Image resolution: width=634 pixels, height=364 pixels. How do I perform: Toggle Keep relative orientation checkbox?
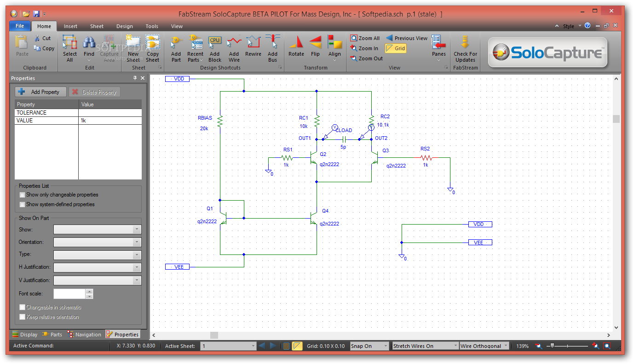[x=22, y=317]
